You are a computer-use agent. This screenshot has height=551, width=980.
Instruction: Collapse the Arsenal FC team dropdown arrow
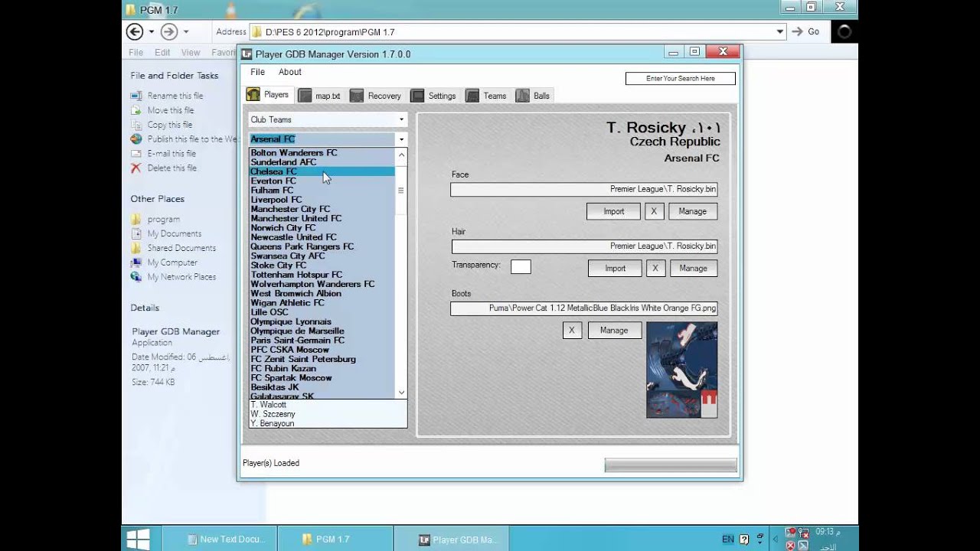[x=401, y=139]
